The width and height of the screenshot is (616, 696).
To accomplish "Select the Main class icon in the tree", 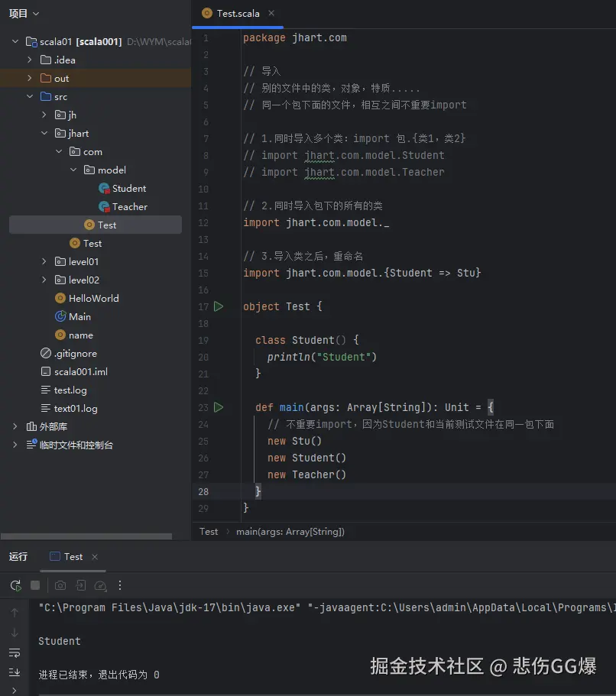I will coord(60,316).
